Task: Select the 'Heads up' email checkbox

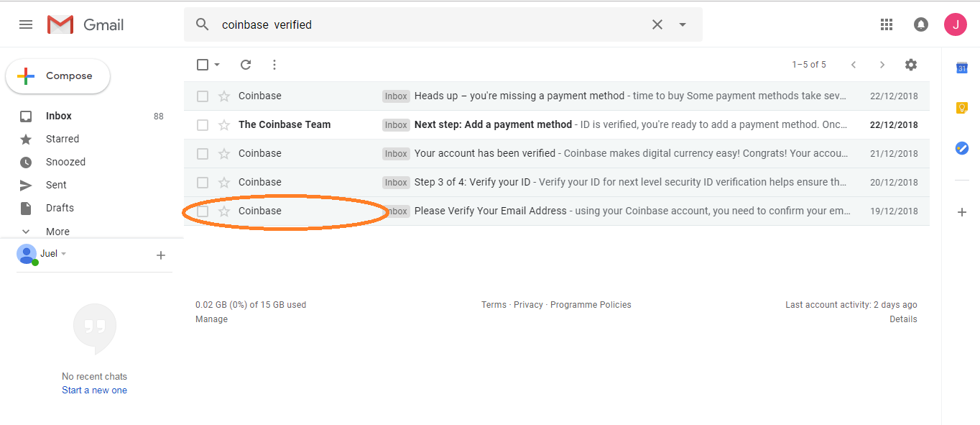Action: tap(203, 96)
